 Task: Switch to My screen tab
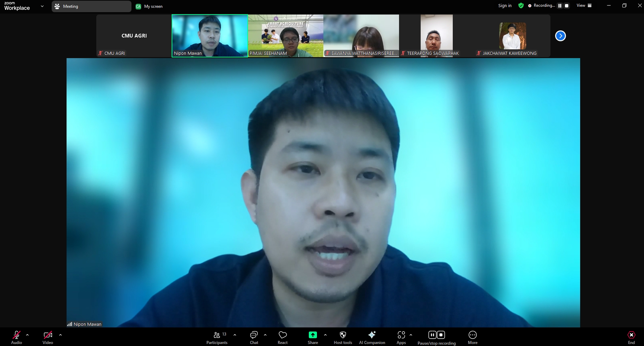[149, 6]
